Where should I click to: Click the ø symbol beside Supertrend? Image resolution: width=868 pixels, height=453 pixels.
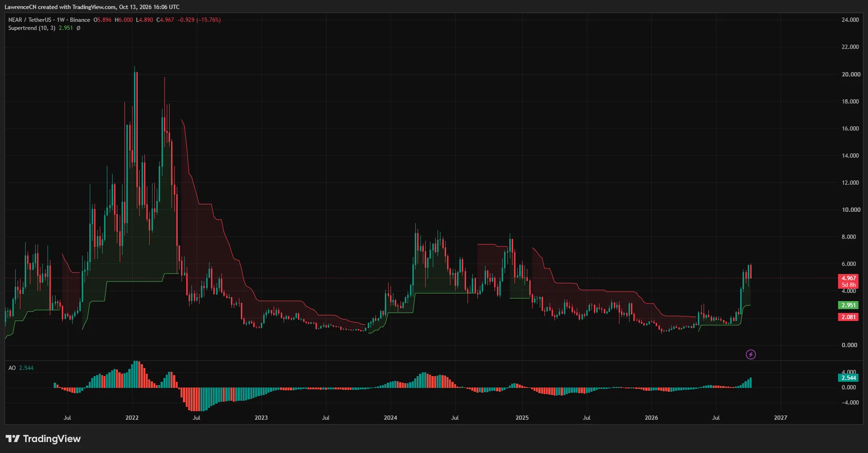[78, 28]
